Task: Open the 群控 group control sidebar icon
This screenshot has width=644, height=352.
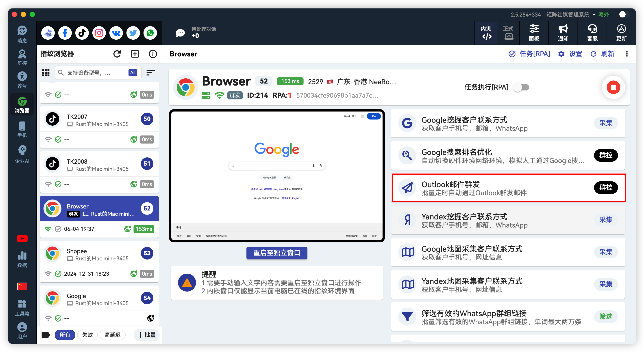Action: pos(22,57)
